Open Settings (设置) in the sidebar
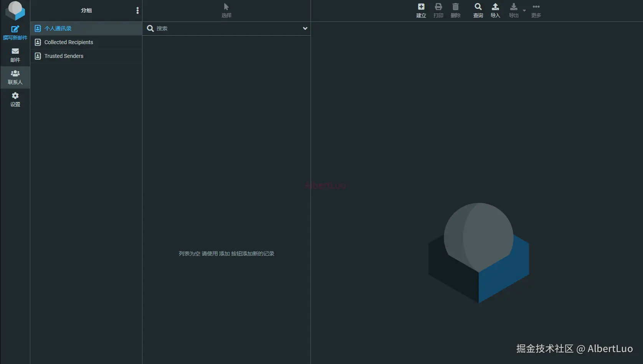Viewport: 643px width, 364px height. [15, 100]
